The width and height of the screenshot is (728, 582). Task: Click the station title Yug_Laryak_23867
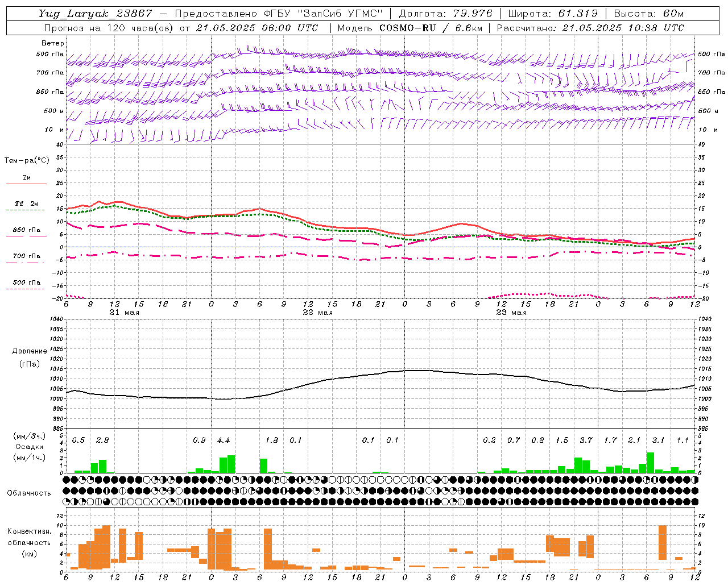click(96, 14)
